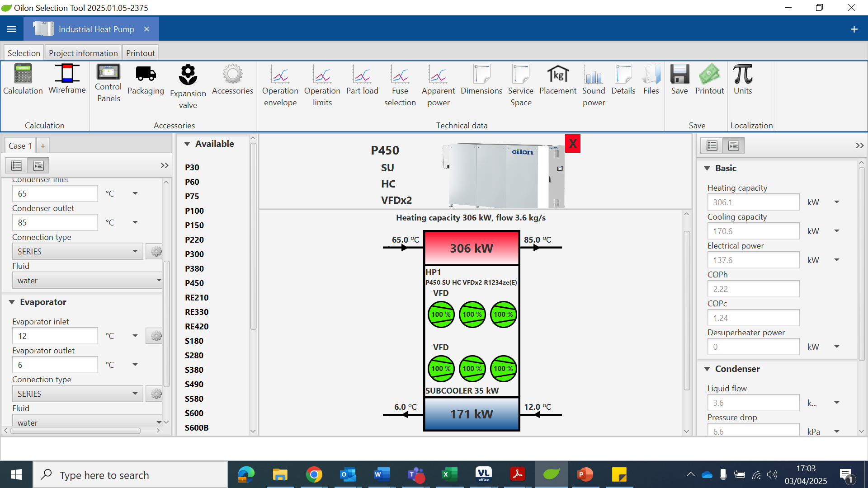Collapse the Evaporator section
The width and height of the screenshot is (868, 488).
12,302
